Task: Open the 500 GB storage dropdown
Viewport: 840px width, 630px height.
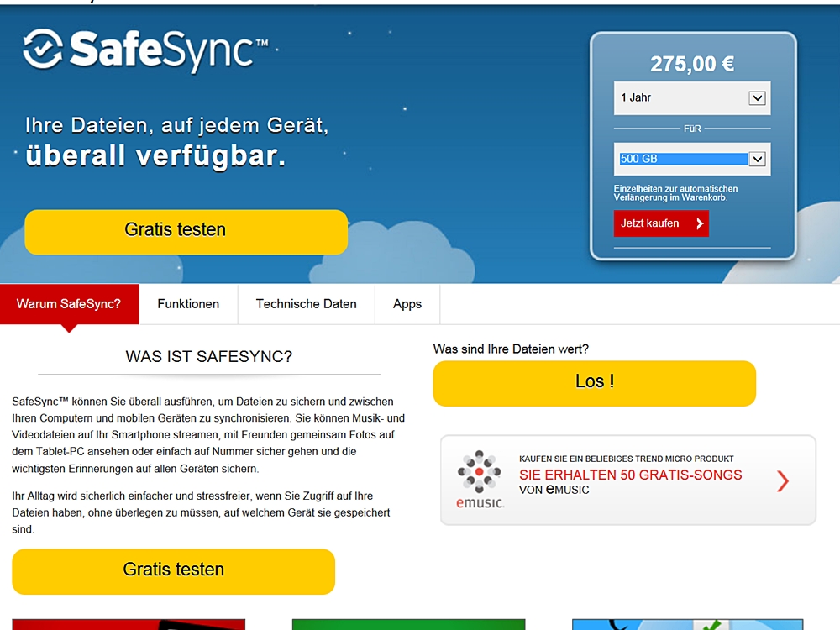Action: (692, 159)
